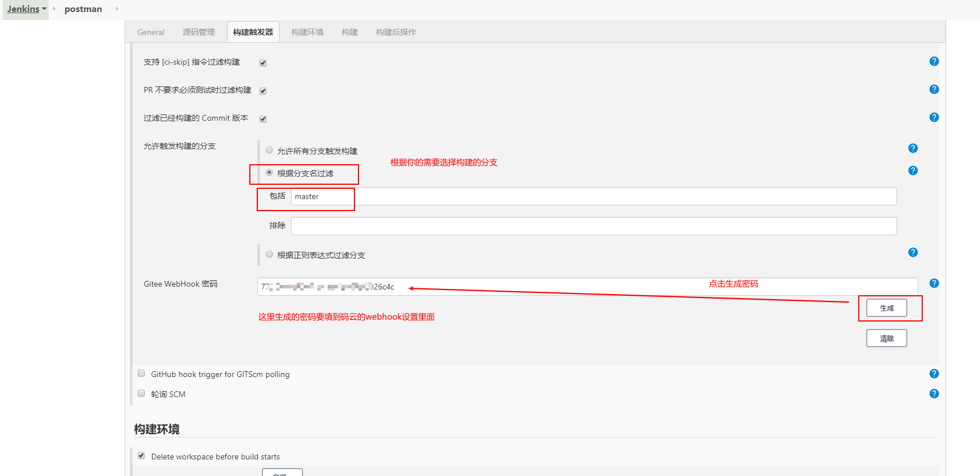Uncheck Delete workspace before build starts
The width and height of the screenshot is (980, 476).
[x=141, y=456]
